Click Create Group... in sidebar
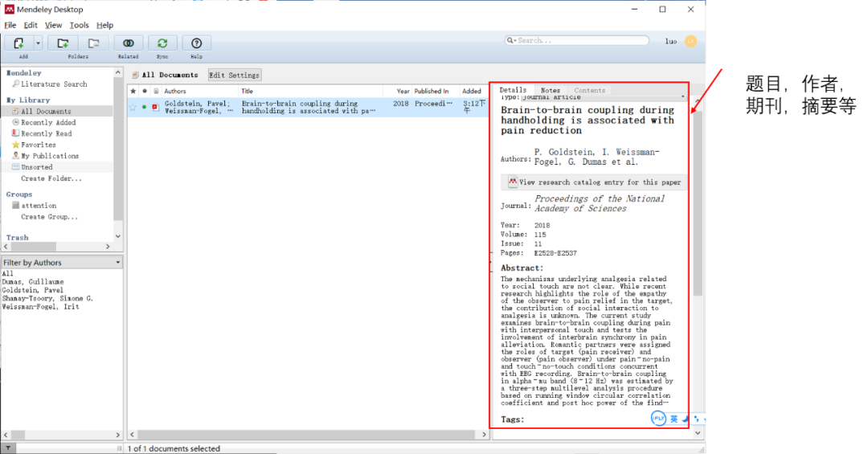The width and height of the screenshot is (868, 454). [49, 217]
